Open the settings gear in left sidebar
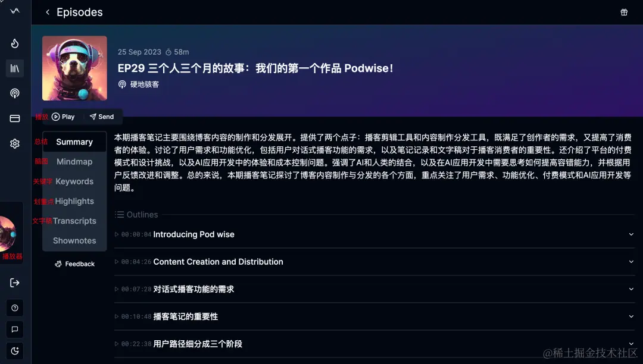 (14, 143)
